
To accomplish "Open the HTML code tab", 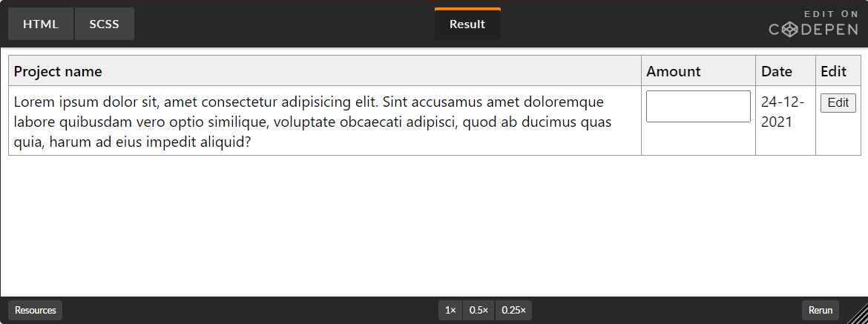I will click(41, 24).
